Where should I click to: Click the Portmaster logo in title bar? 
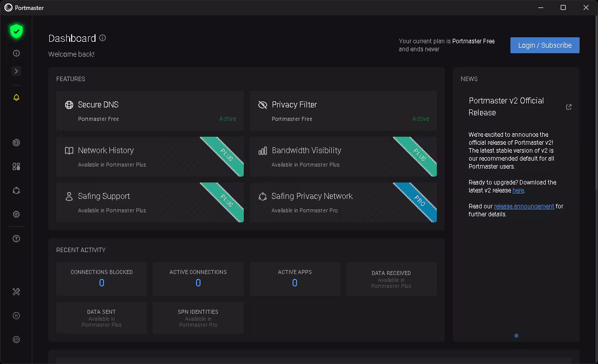[8, 7]
